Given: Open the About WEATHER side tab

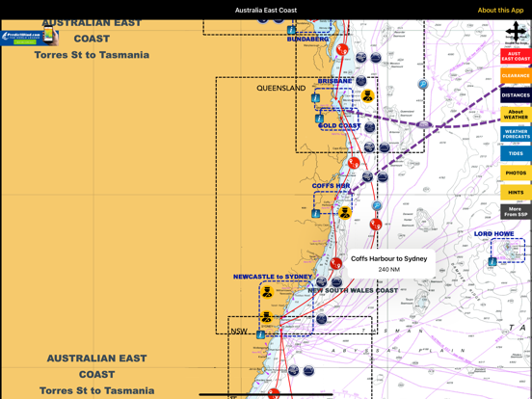Looking at the screenshot, I should tap(516, 115).
